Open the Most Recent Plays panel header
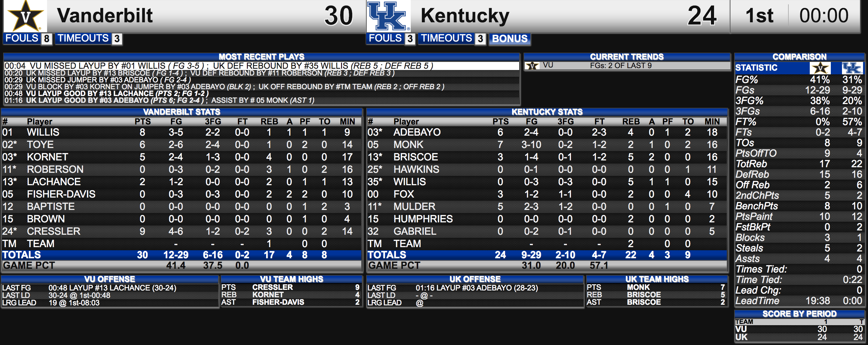The width and height of the screenshot is (868, 345). (x=261, y=57)
